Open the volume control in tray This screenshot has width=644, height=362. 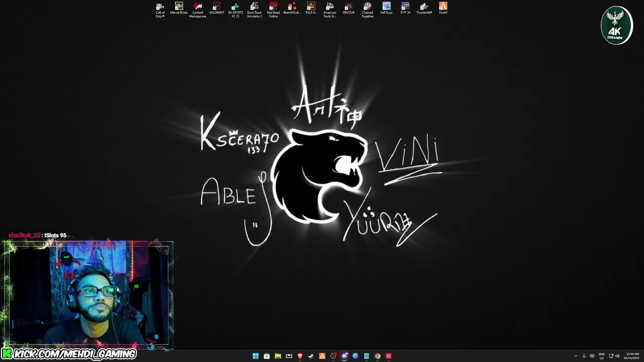(617, 356)
